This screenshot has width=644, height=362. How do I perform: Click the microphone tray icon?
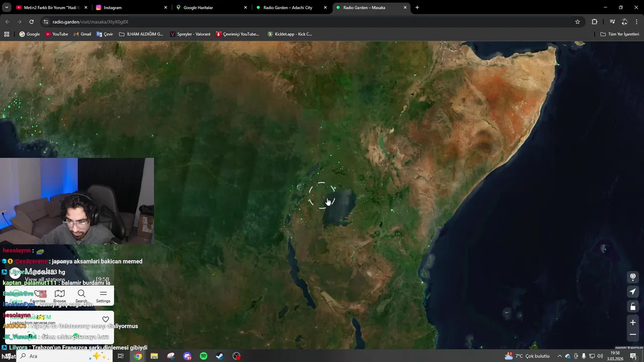[x=584, y=356]
